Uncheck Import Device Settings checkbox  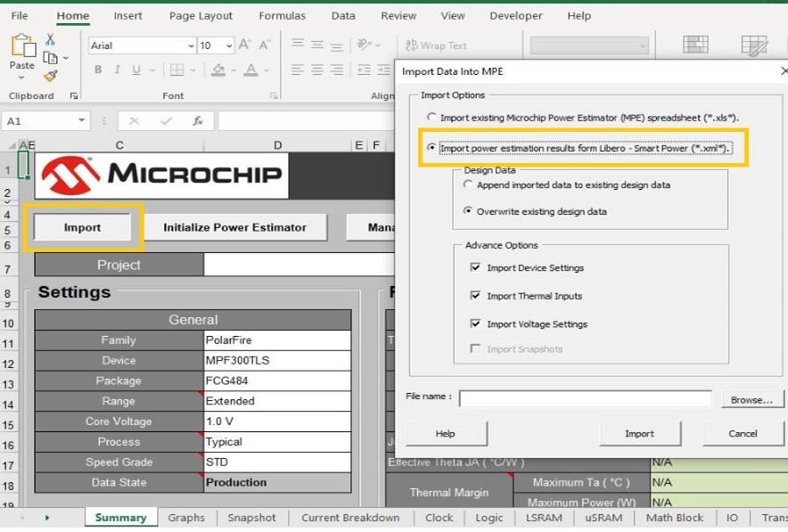(475, 267)
